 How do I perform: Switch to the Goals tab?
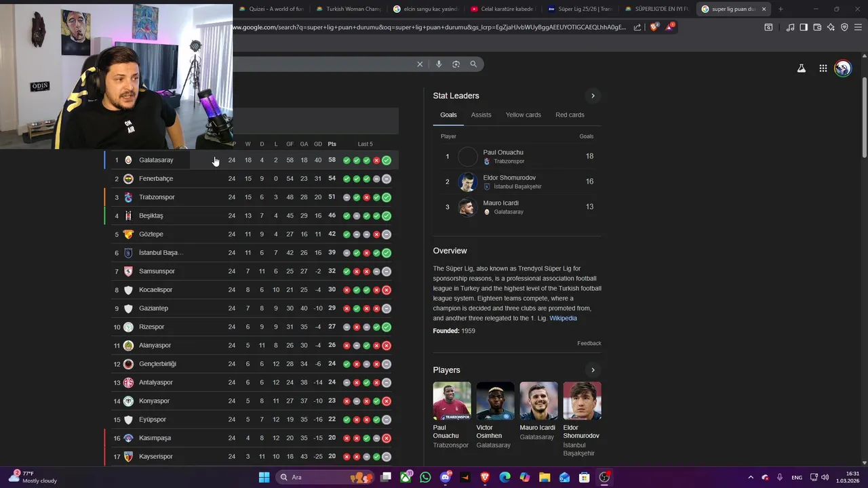[x=448, y=115]
